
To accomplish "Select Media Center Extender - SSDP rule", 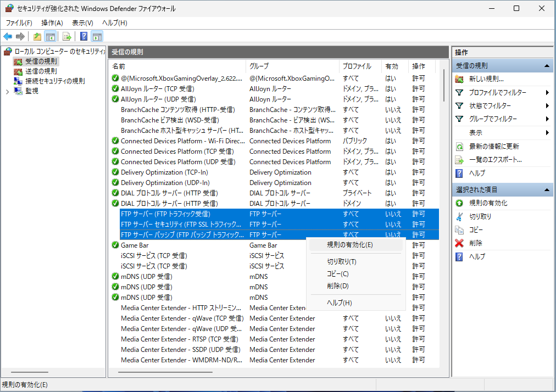I will click(x=275, y=350).
